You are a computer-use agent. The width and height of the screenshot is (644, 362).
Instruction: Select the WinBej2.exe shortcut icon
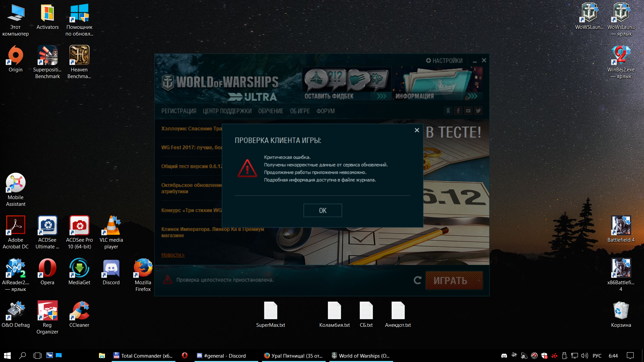621,62
